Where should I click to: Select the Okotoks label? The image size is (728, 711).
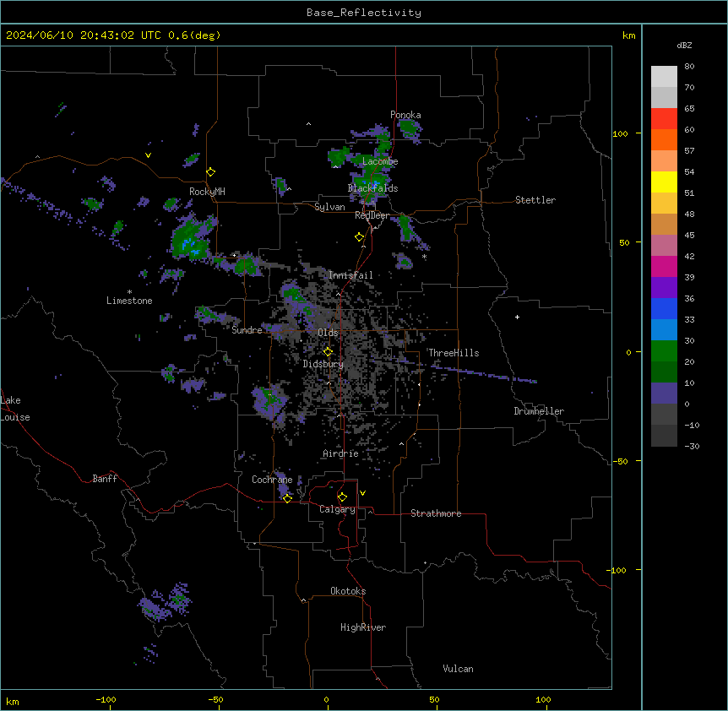(348, 591)
